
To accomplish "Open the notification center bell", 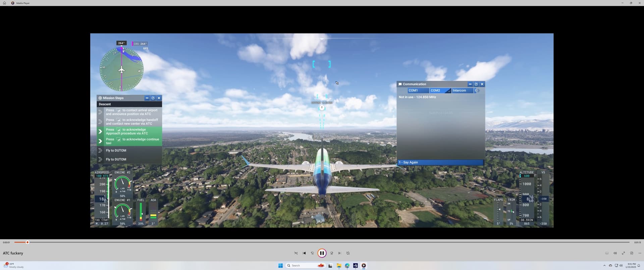I will 639,266.
